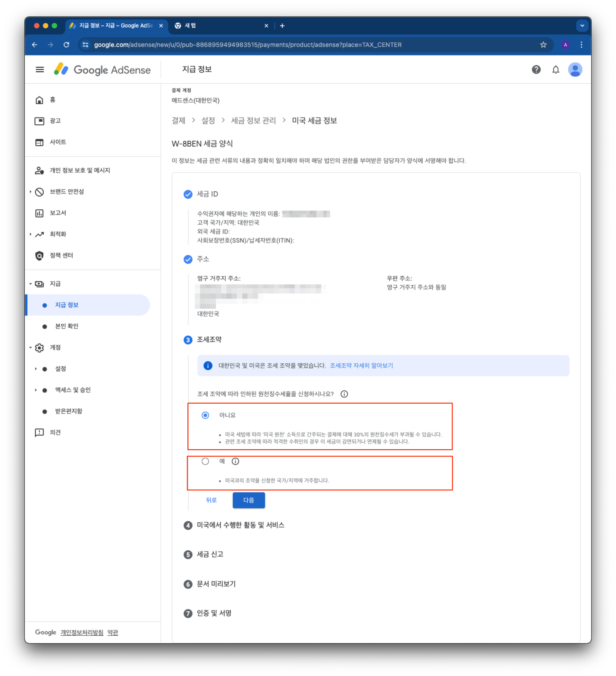
Task: Click the 의견 feedback icon
Action: coord(39,432)
